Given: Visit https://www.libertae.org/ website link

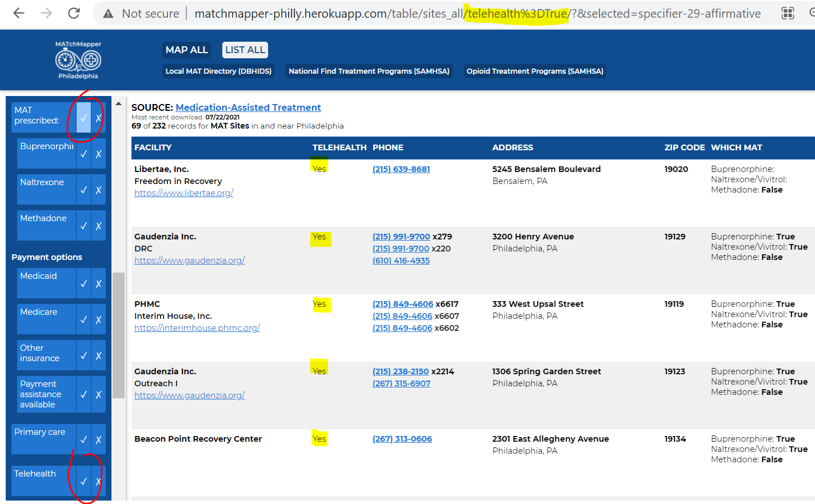Looking at the screenshot, I should click(183, 193).
